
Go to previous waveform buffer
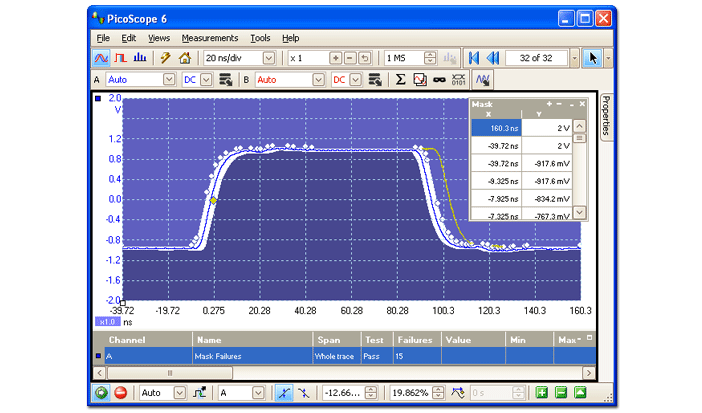493,58
